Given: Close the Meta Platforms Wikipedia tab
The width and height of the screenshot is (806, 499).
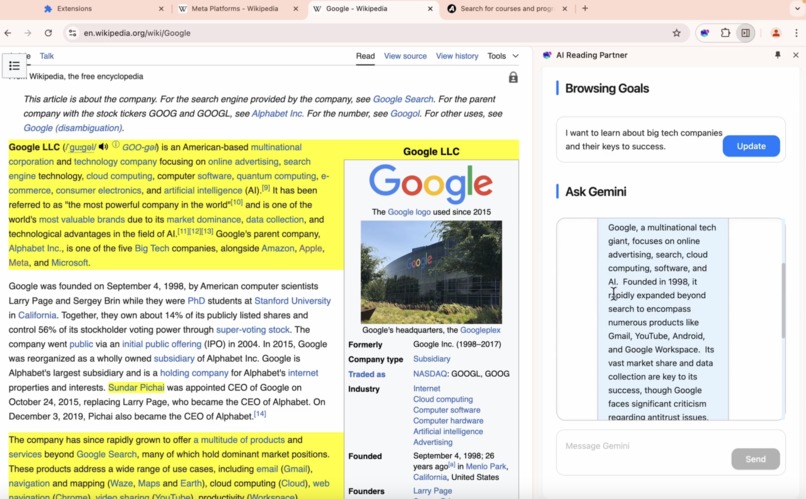Looking at the screenshot, I should coord(296,9).
